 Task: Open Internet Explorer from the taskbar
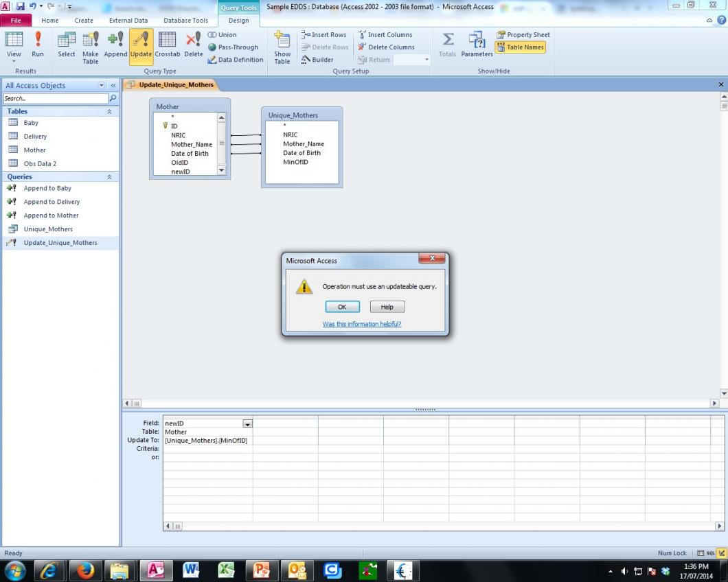point(49,570)
